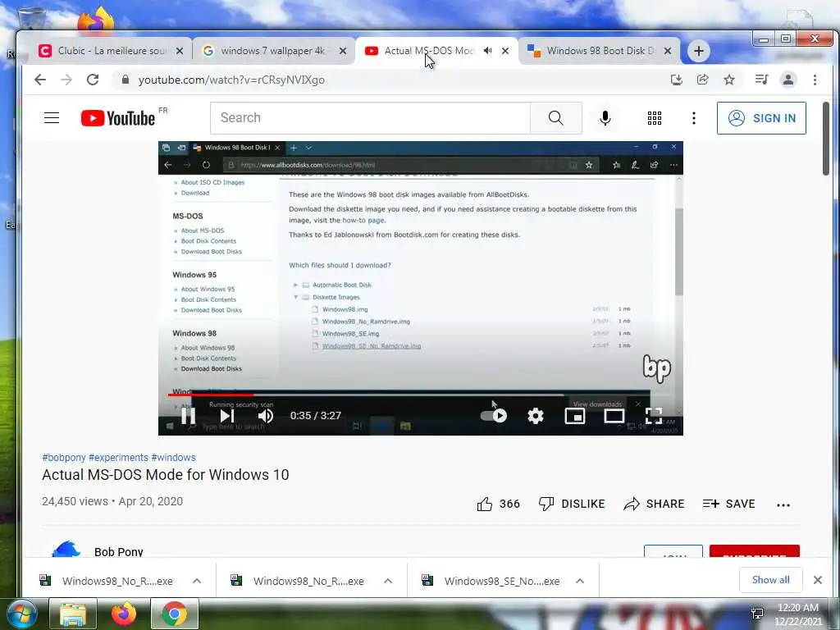Close the Clubic tab
This screenshot has width=840, height=630.
pyautogui.click(x=180, y=51)
